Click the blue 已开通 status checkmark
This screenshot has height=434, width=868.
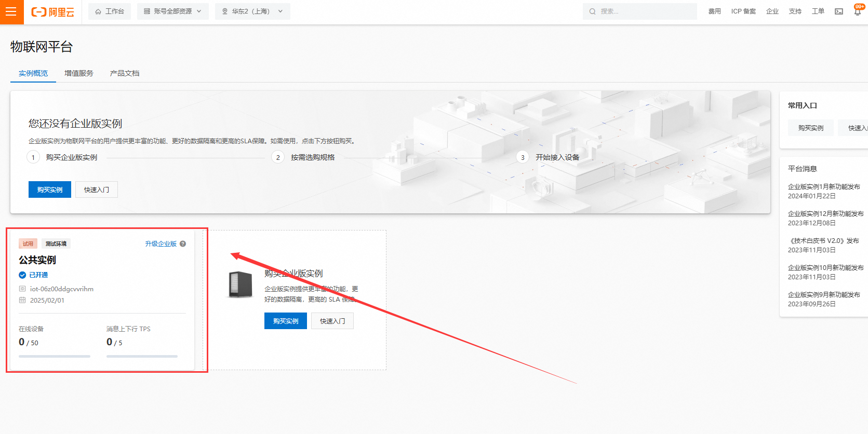[22, 275]
